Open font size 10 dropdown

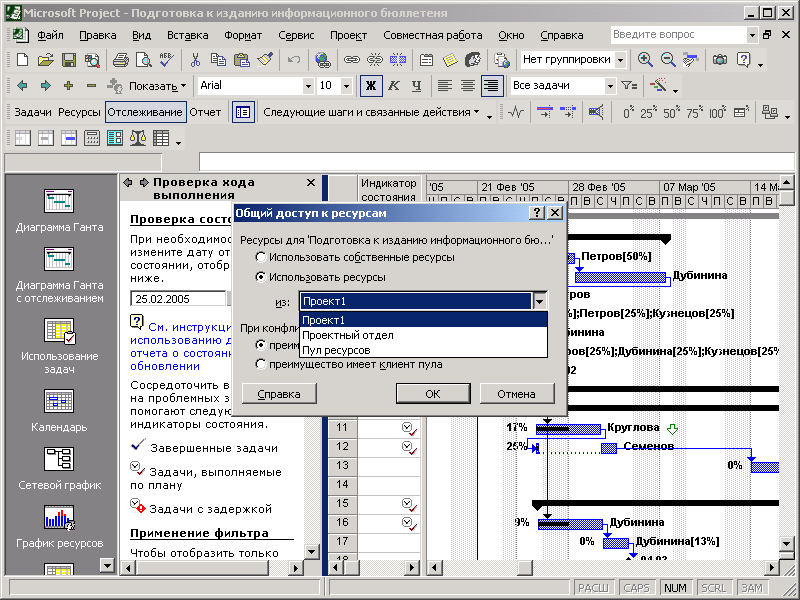point(346,86)
